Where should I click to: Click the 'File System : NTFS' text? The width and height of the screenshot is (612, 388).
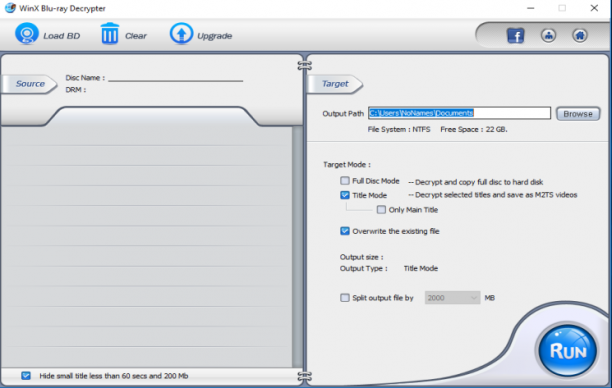click(399, 129)
